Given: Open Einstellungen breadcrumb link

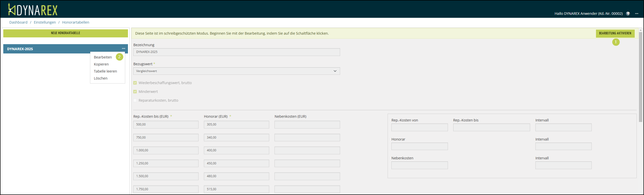Looking at the screenshot, I should tap(45, 22).
